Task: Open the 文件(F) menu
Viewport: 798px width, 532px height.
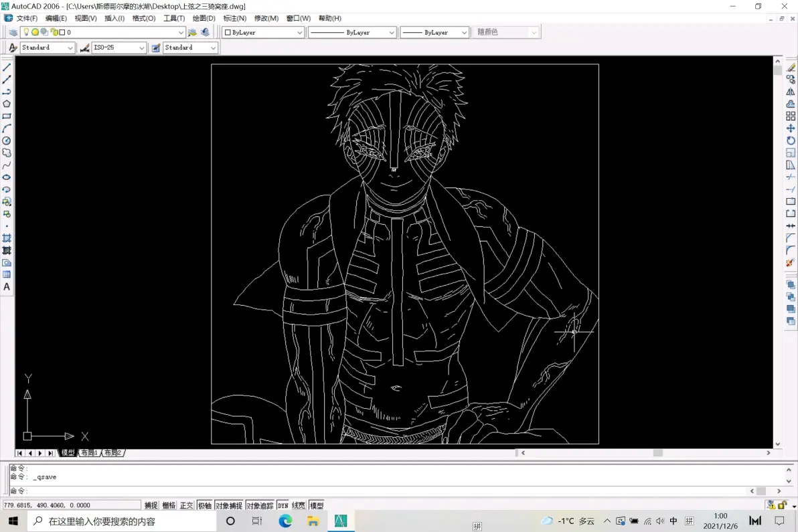Action: click(27, 18)
